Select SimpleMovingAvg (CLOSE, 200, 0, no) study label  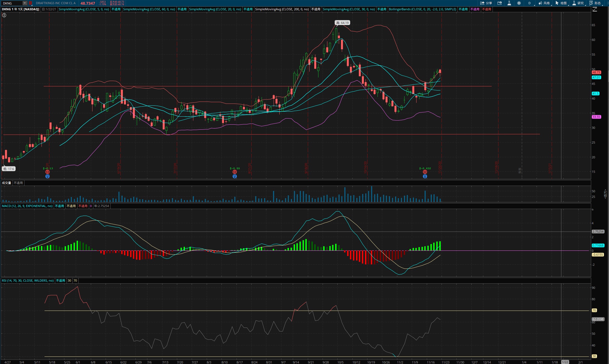[282, 9]
